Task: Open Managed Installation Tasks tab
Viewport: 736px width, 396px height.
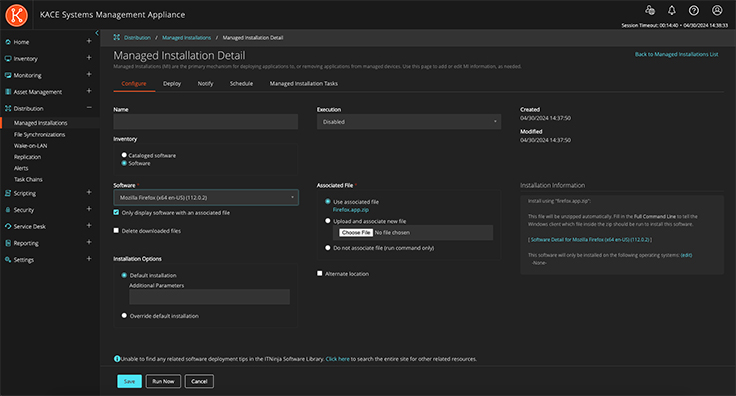Action: 304,84
